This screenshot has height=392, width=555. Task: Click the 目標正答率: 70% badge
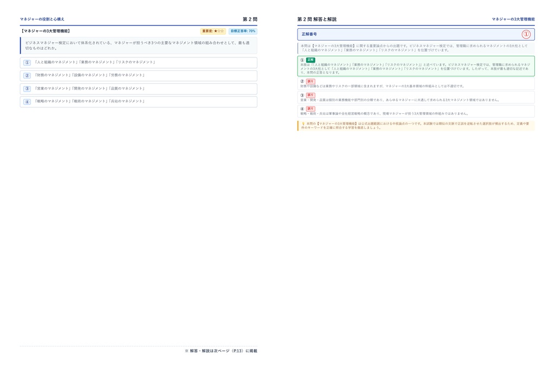[243, 31]
